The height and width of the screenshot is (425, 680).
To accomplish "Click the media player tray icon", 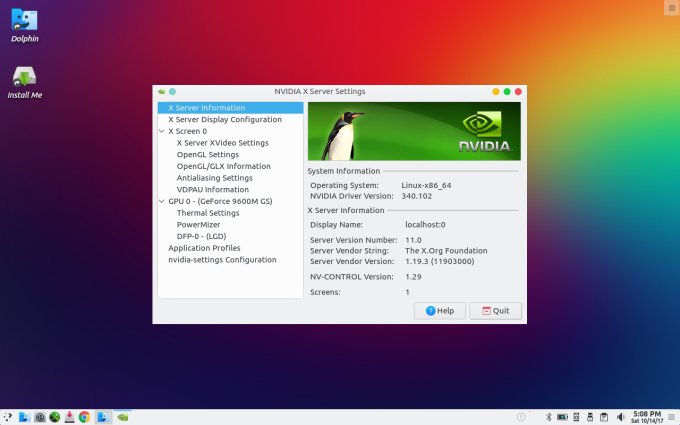I will (x=576, y=417).
